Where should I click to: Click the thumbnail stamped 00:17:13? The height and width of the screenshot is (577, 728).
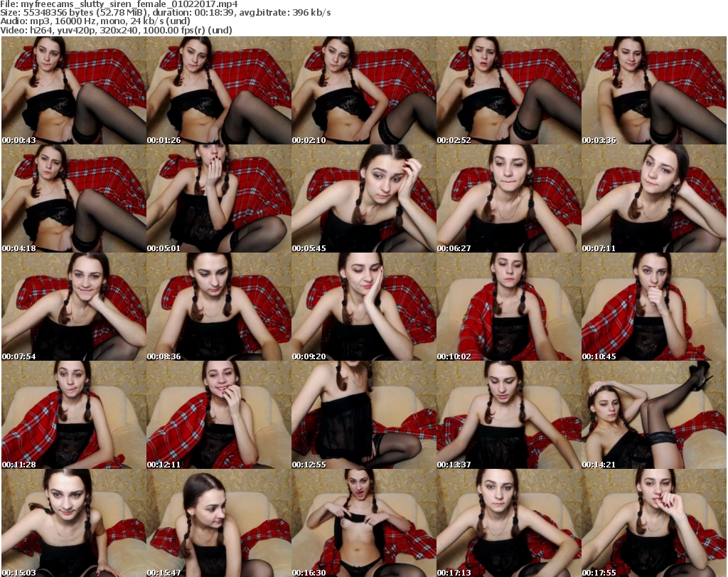click(x=508, y=523)
